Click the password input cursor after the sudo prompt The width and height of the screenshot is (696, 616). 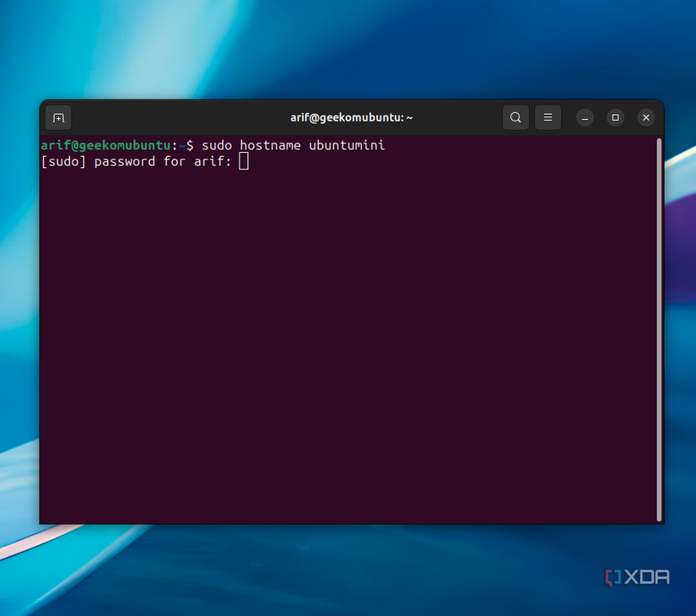tap(243, 160)
